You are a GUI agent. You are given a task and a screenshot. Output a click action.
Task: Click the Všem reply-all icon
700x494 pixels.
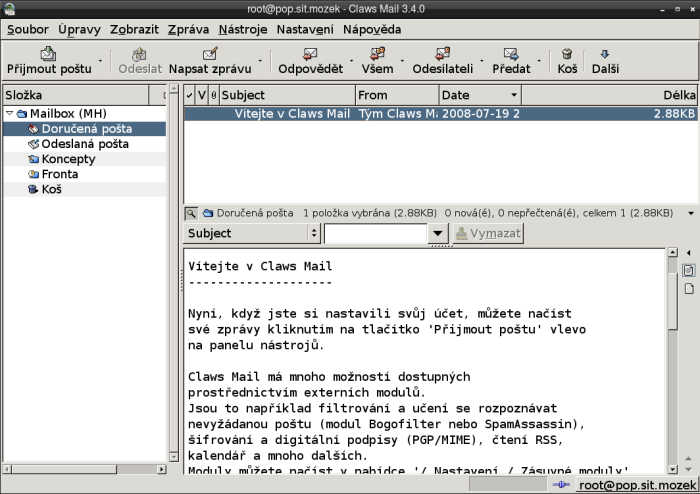pos(377,54)
